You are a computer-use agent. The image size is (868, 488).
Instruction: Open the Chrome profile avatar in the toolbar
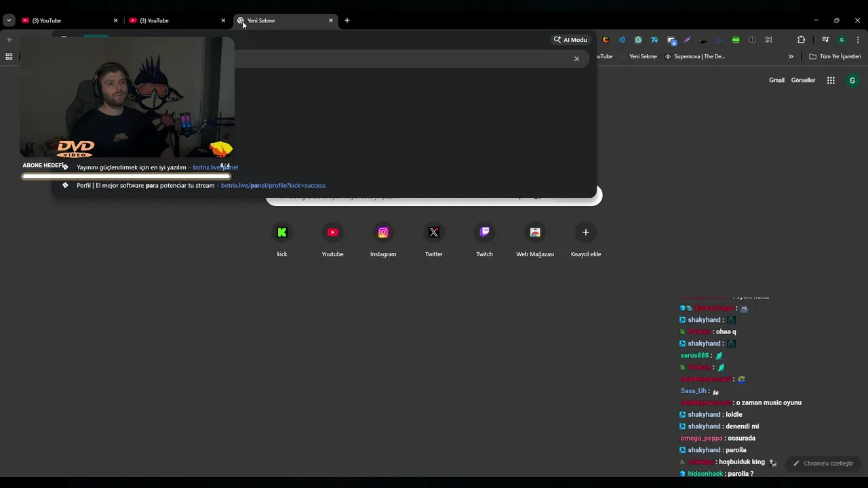[x=842, y=39]
